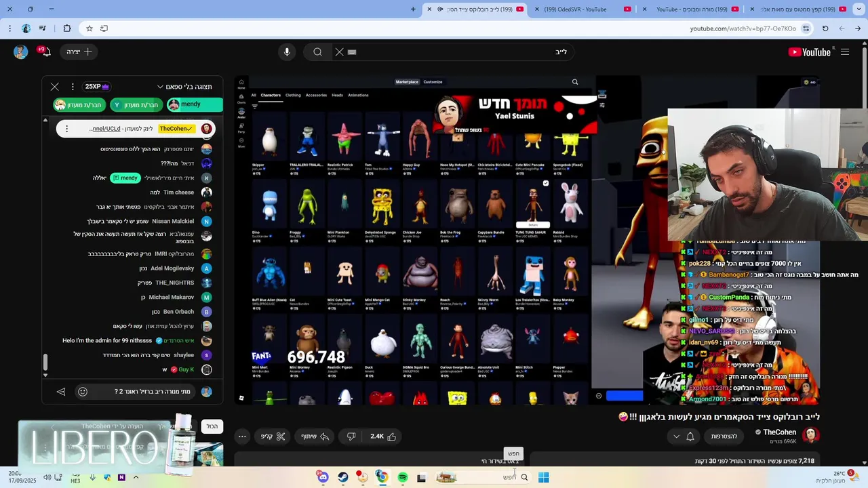
Task: Open browser three-dot menu
Action: (9, 28)
